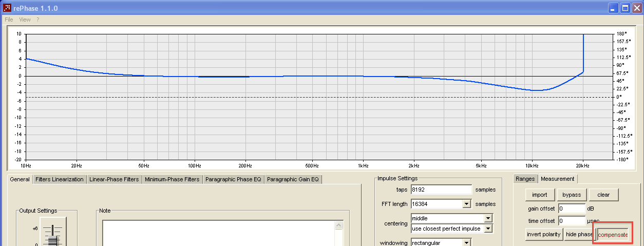The width and height of the screenshot is (644, 246).
Task: Open the View menu
Action: click(x=25, y=20)
